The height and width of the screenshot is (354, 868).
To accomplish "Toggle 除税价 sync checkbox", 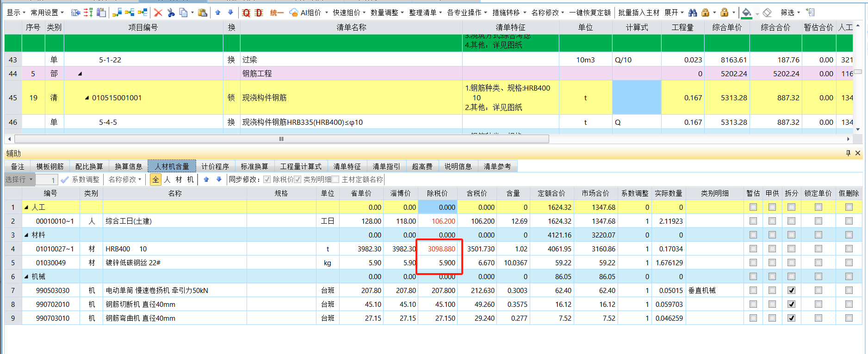I will 267,179.
